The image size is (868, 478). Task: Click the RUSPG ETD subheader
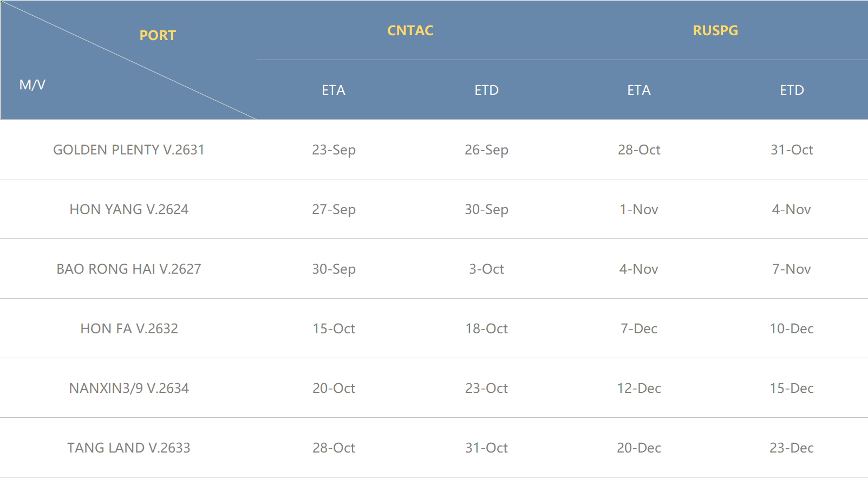pyautogui.click(x=792, y=90)
